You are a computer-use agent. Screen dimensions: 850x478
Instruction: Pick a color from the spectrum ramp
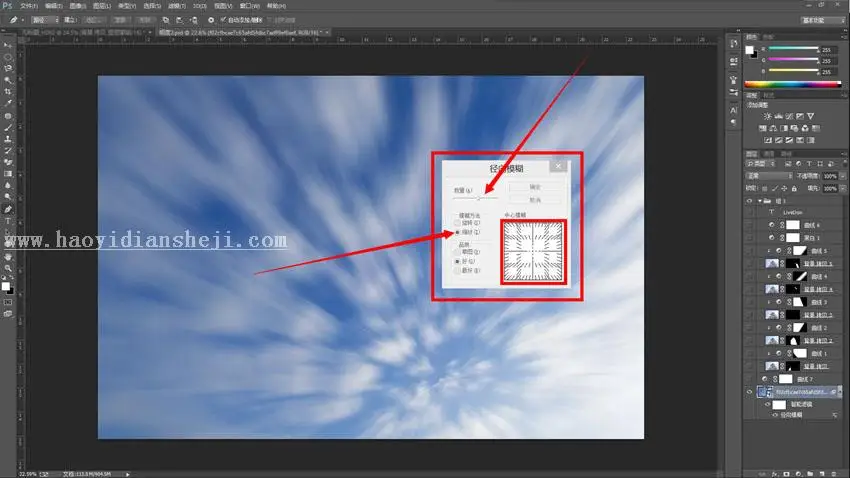coord(793,85)
